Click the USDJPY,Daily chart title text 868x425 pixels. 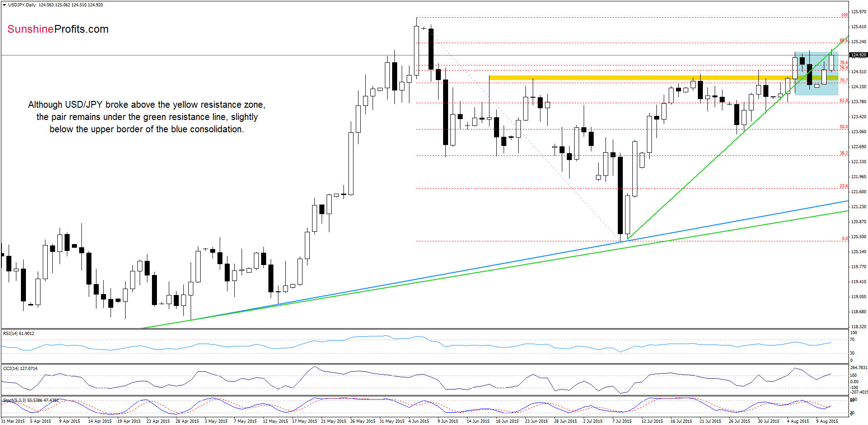(x=22, y=5)
